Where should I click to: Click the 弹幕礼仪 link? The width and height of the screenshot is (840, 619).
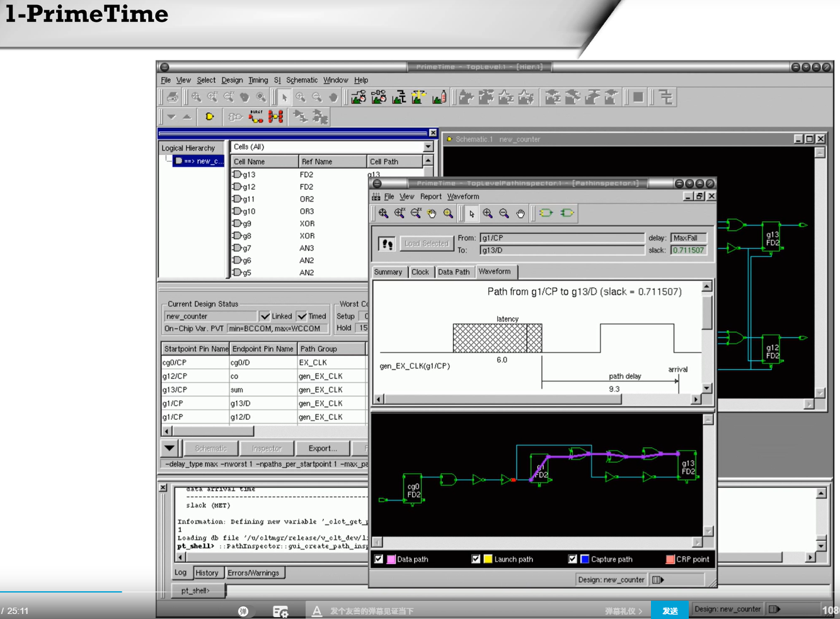(x=623, y=611)
